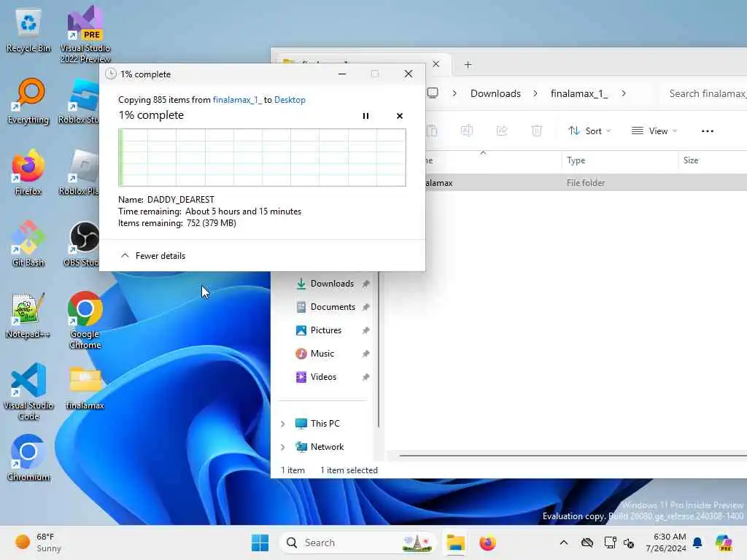The width and height of the screenshot is (747, 560).
Task: Select the Notepad++ desktop icon
Action: [28, 315]
